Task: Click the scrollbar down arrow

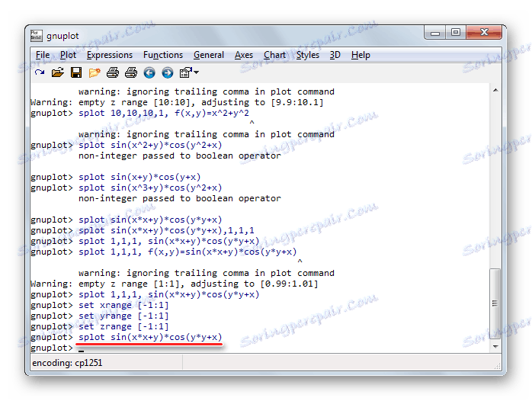Action: 495,346
